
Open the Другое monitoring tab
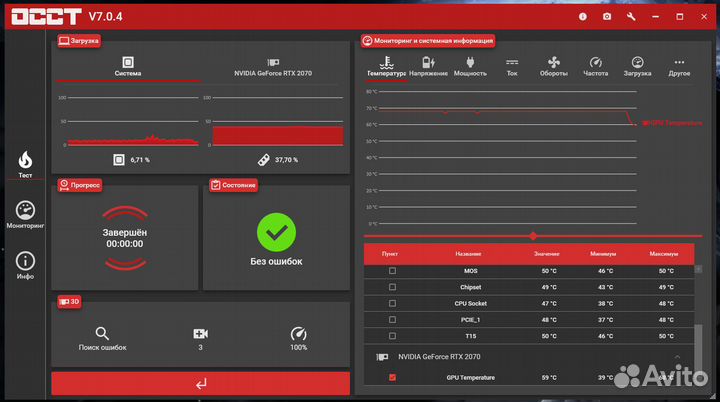point(679,67)
